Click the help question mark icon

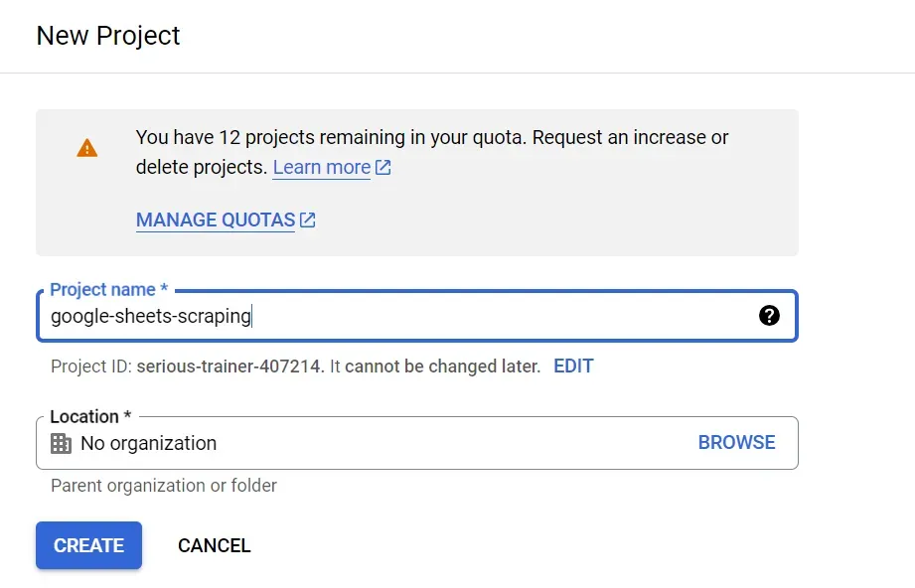770,316
